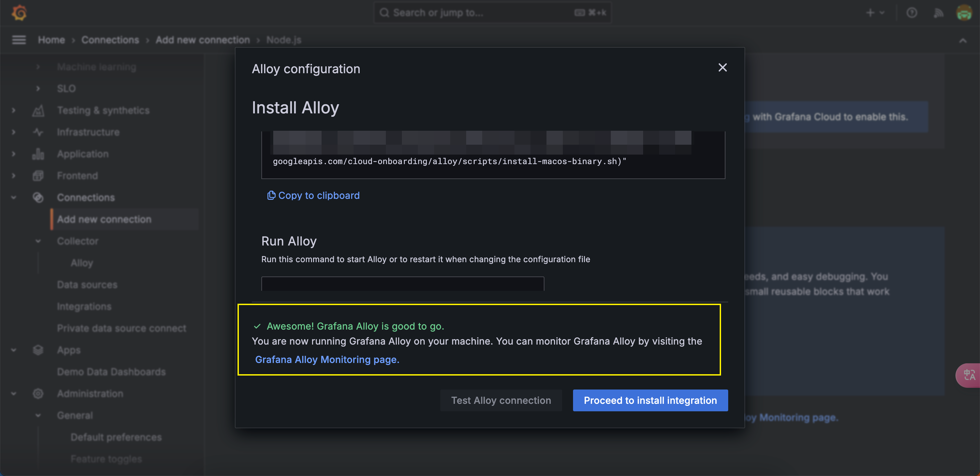Click the Connections plug icon
The image size is (980, 476).
tap(38, 197)
